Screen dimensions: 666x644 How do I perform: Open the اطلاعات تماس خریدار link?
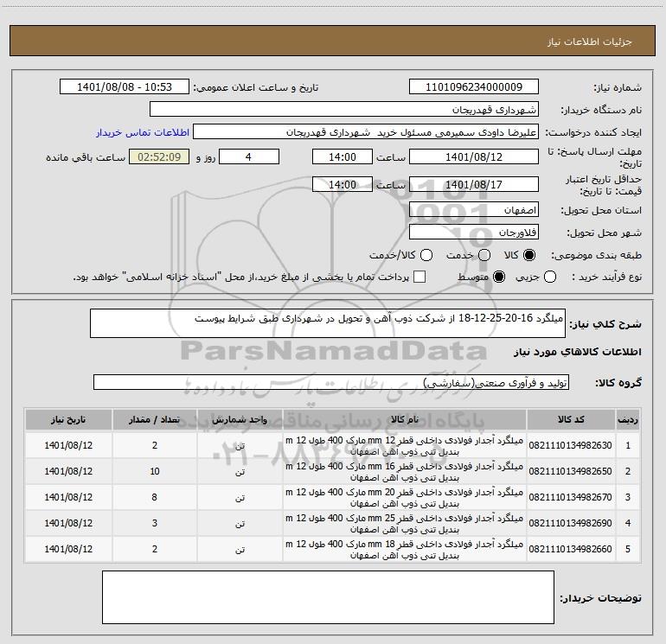(143, 132)
